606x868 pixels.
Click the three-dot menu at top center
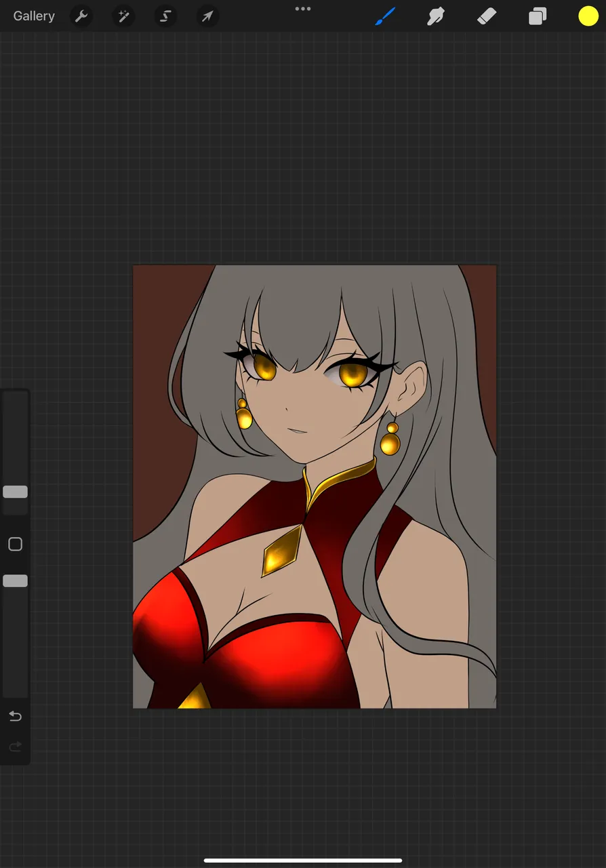point(303,9)
